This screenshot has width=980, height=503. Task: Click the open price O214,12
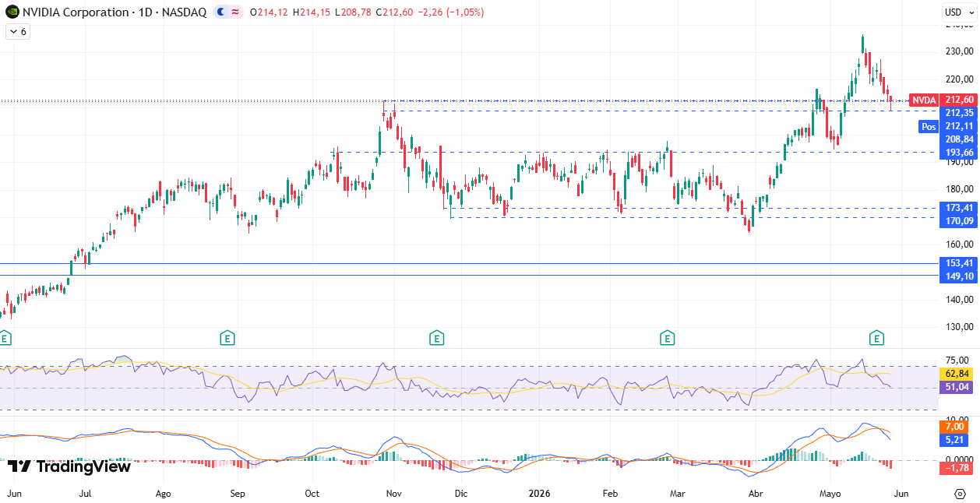[269, 12]
